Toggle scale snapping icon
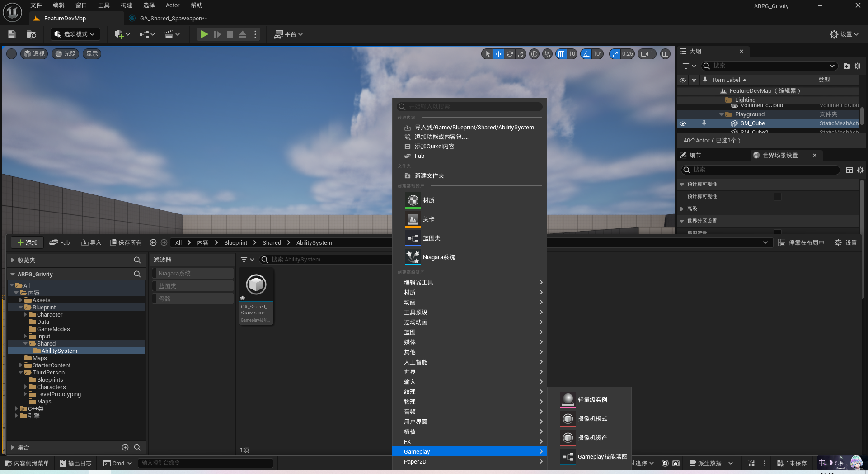868x474 pixels. 615,54
